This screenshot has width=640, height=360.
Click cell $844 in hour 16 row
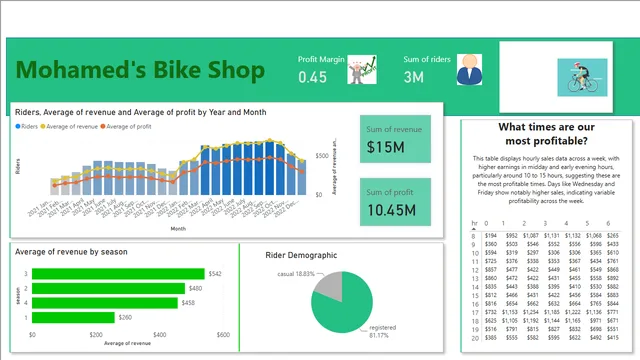[613, 303]
